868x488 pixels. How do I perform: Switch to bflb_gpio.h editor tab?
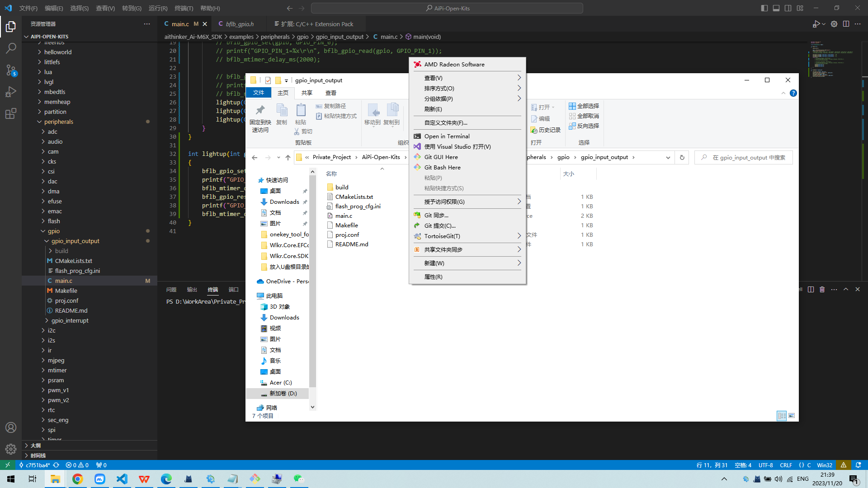240,24
